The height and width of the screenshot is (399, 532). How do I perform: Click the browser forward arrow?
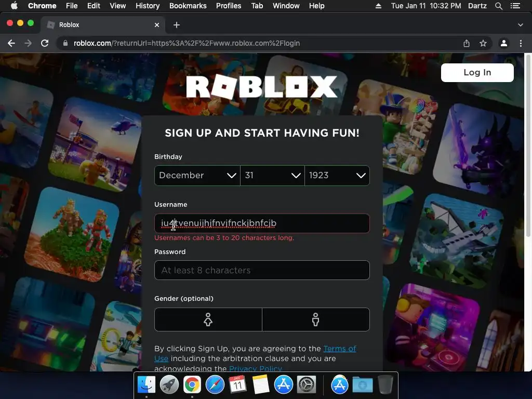click(28, 43)
